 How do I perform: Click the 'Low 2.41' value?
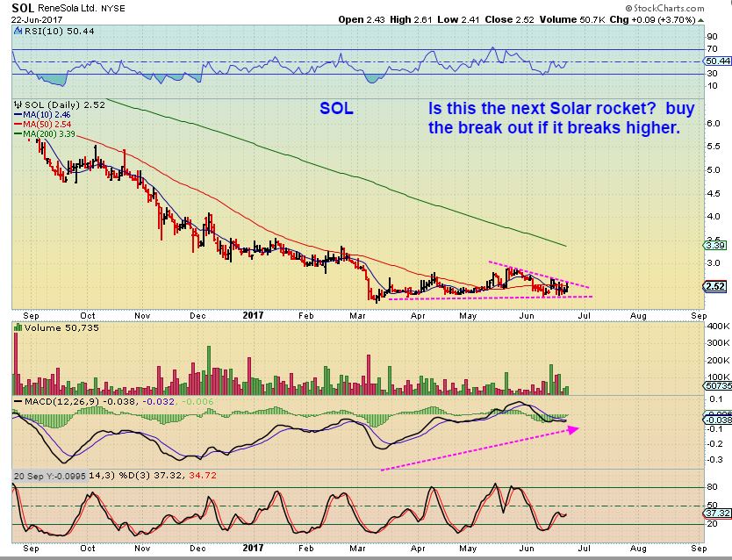459,19
